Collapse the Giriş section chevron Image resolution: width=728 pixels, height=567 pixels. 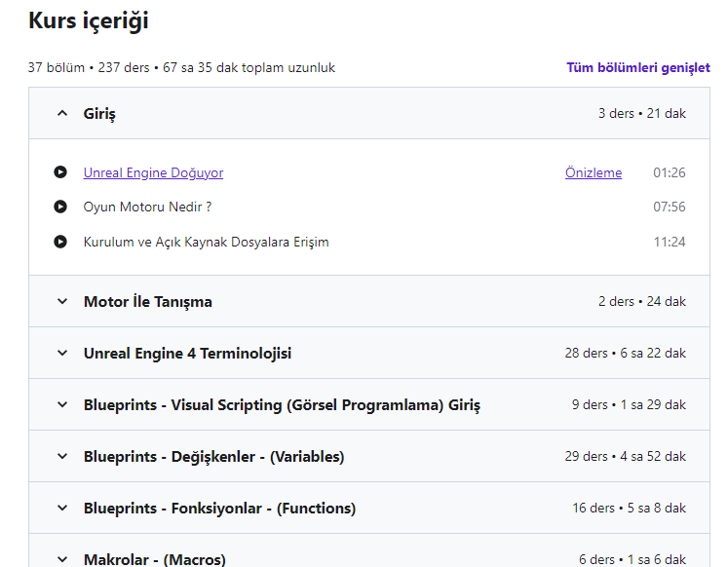pos(62,114)
